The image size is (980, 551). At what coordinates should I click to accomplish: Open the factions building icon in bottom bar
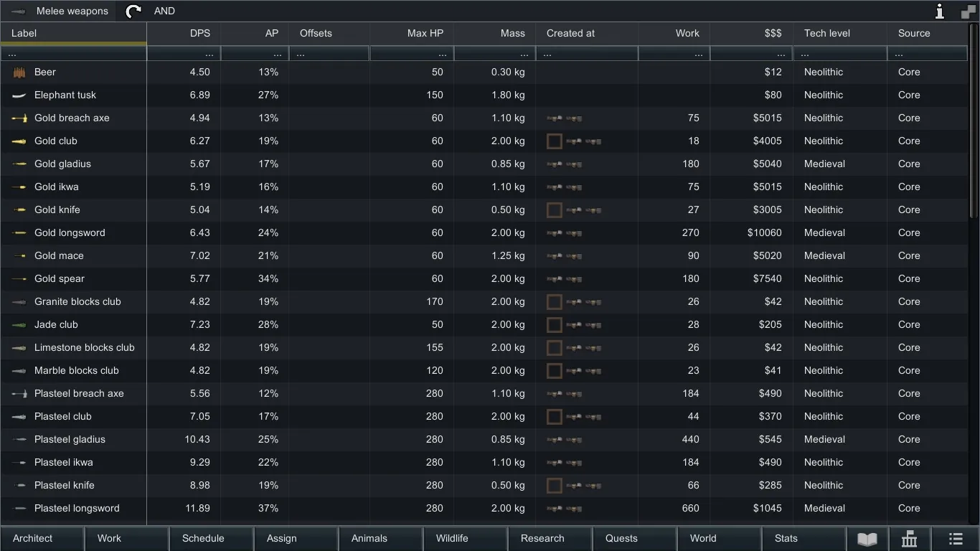910,539
